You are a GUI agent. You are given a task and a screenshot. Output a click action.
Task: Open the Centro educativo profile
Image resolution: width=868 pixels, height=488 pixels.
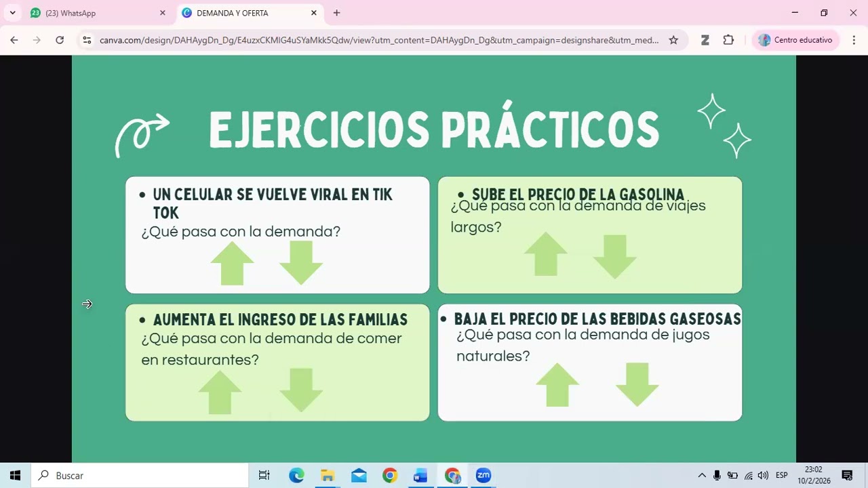point(796,40)
